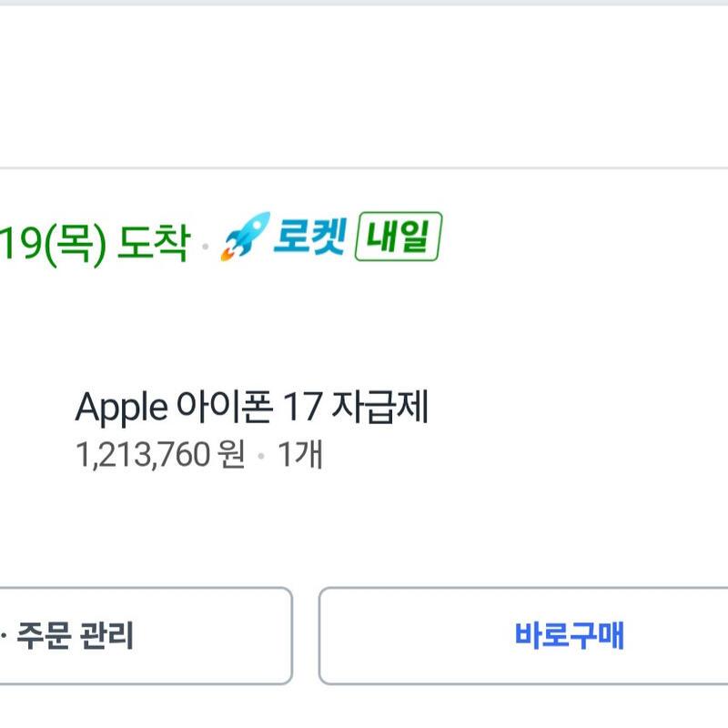Open the Apple 아이폰 17 자급제 product
This screenshot has height=728, width=728.
(251, 409)
